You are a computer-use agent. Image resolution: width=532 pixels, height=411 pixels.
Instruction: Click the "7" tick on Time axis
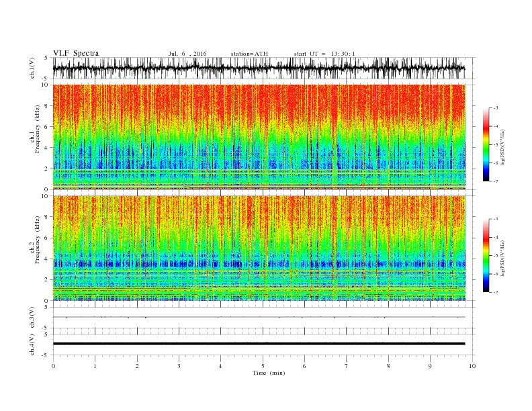pyautogui.click(x=347, y=366)
